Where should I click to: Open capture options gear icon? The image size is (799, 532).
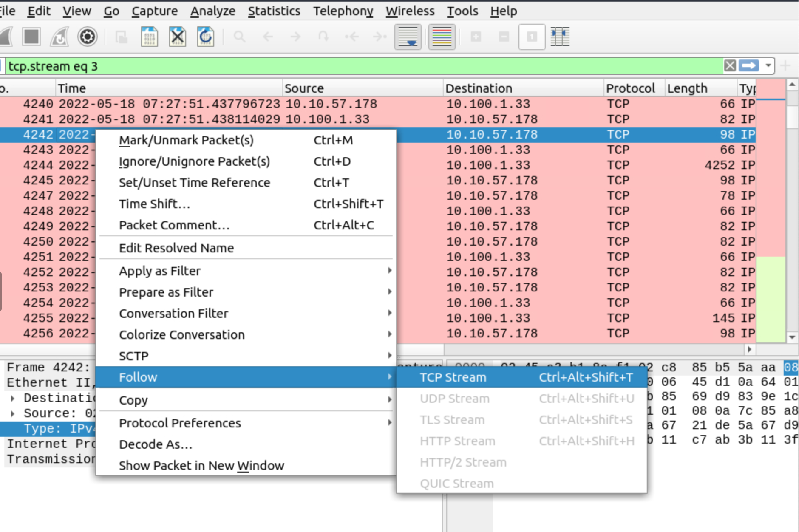[88, 37]
